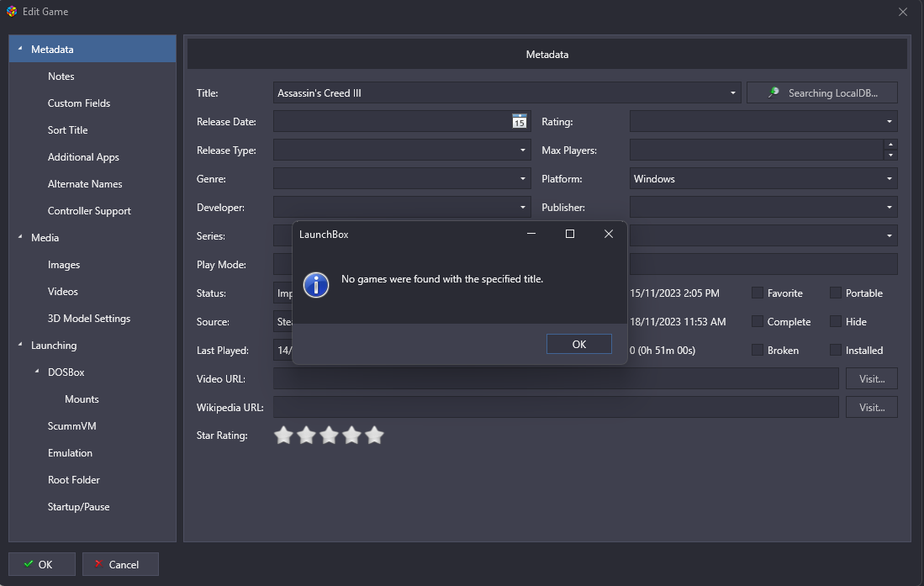Toggle the Broken checkbox
This screenshot has height=586, width=924.
(x=758, y=351)
